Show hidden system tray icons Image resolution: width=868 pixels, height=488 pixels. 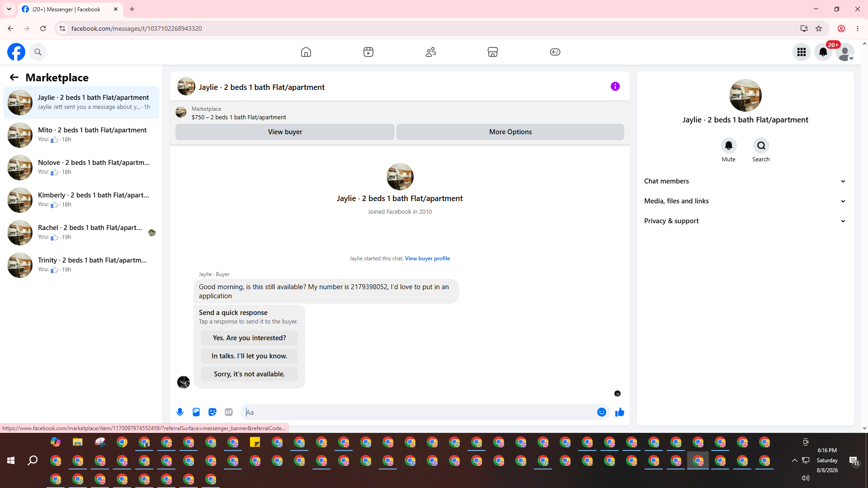pos(794,460)
